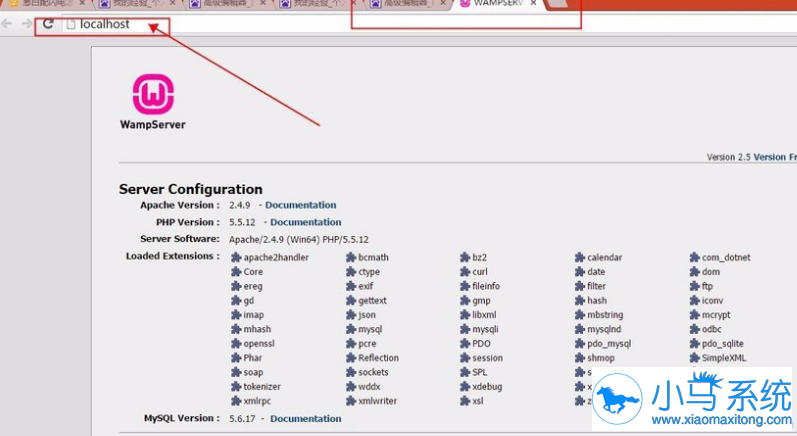This screenshot has height=436, width=797.
Task: Open MySQL Version Documentation link
Action: coord(305,419)
